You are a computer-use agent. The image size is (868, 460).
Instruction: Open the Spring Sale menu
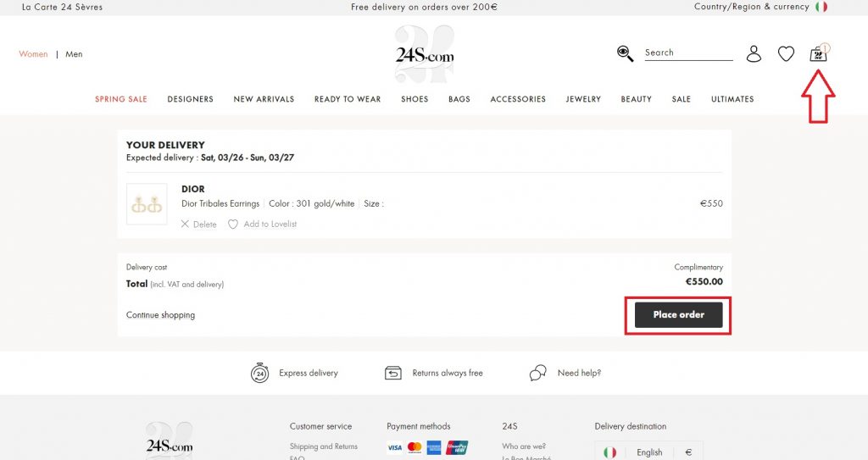(121, 99)
